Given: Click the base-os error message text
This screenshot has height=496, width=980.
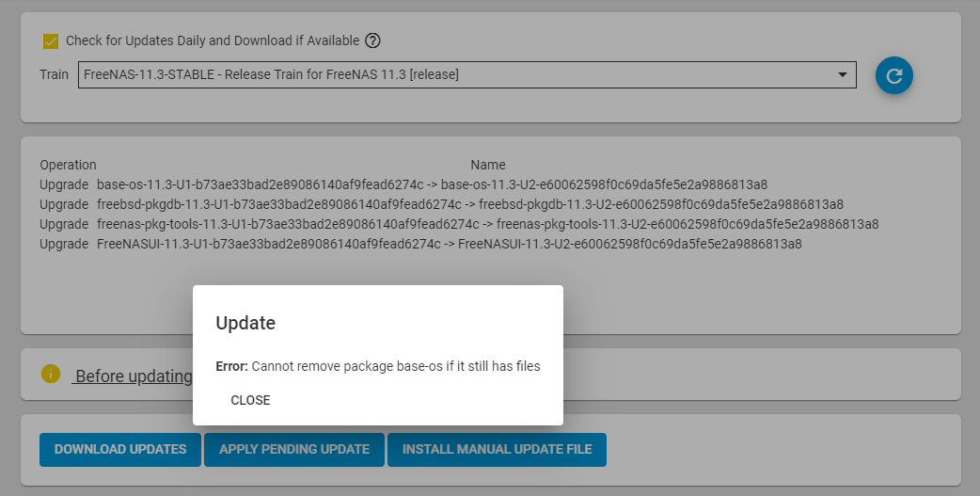Looking at the screenshot, I should click(377, 366).
